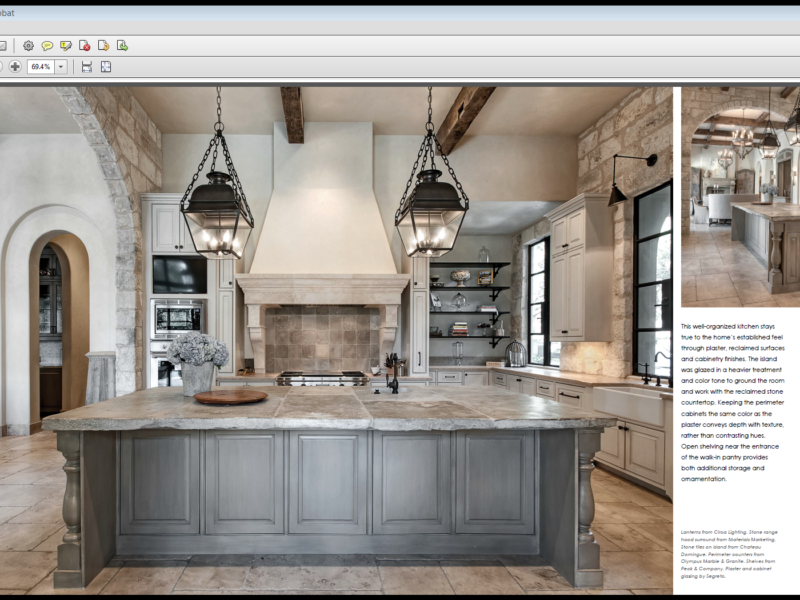The width and height of the screenshot is (800, 600).
Task: Click the page icon with orange arrow
Action: tap(103, 45)
